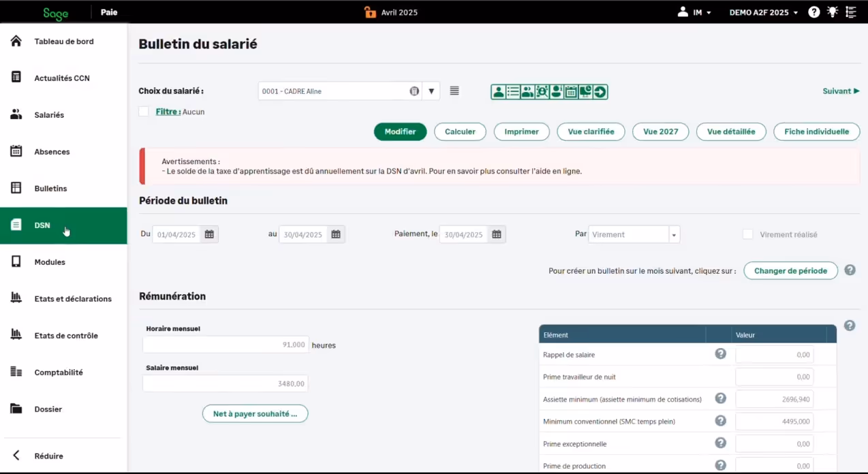Screen dimensions: 868x474
Task: Click the Avril 2025 period label
Action: click(x=399, y=12)
